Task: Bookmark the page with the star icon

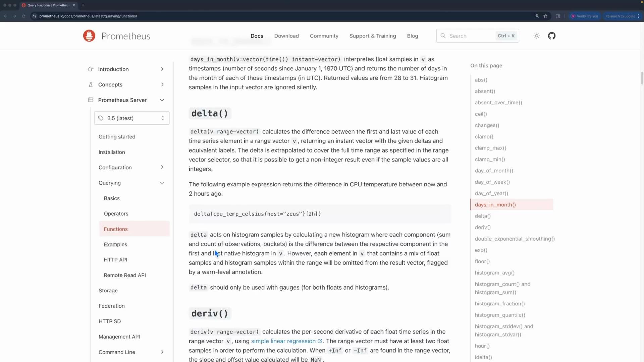Action: click(545, 16)
